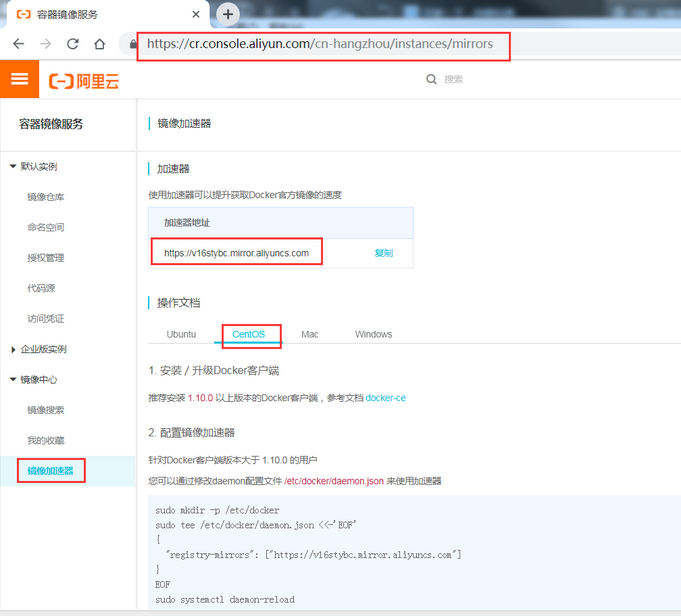Switch to the Ubuntu tab
This screenshot has height=616, width=681.
tap(181, 334)
